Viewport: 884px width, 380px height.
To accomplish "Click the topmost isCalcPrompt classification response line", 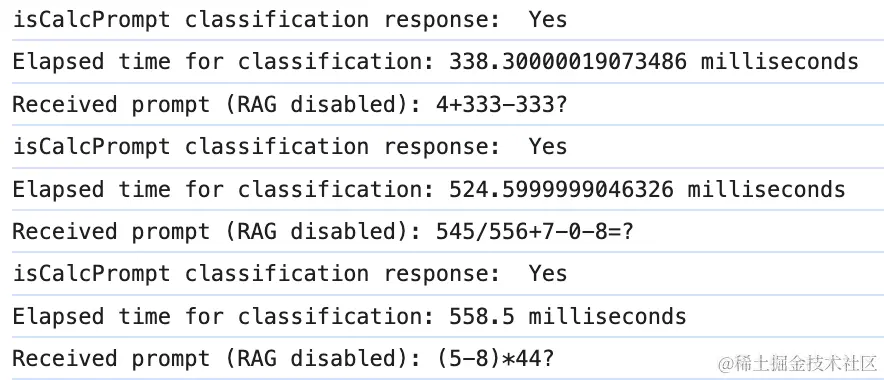I will (442, 20).
